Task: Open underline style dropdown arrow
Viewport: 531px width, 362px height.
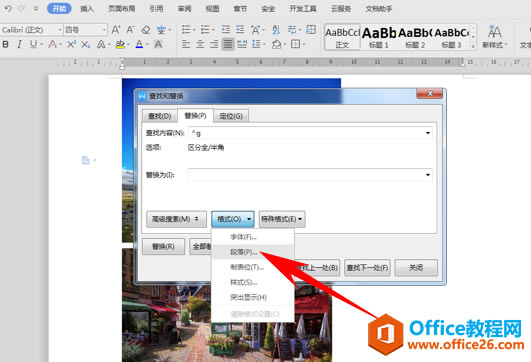Action: [x=41, y=44]
